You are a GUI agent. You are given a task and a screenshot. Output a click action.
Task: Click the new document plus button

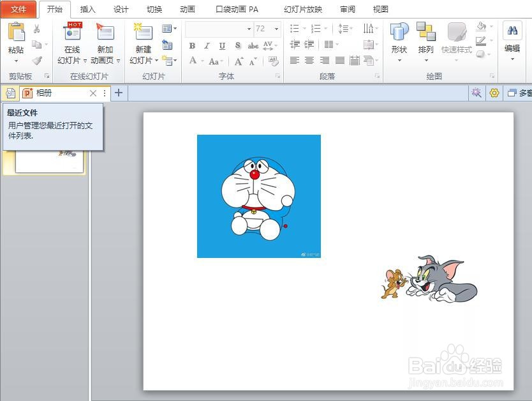pyautogui.click(x=119, y=93)
